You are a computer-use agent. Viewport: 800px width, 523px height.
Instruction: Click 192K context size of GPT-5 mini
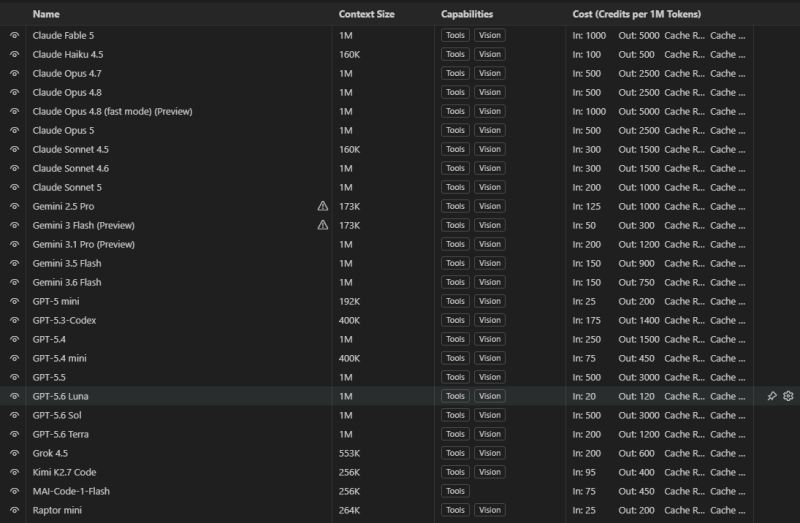point(349,302)
